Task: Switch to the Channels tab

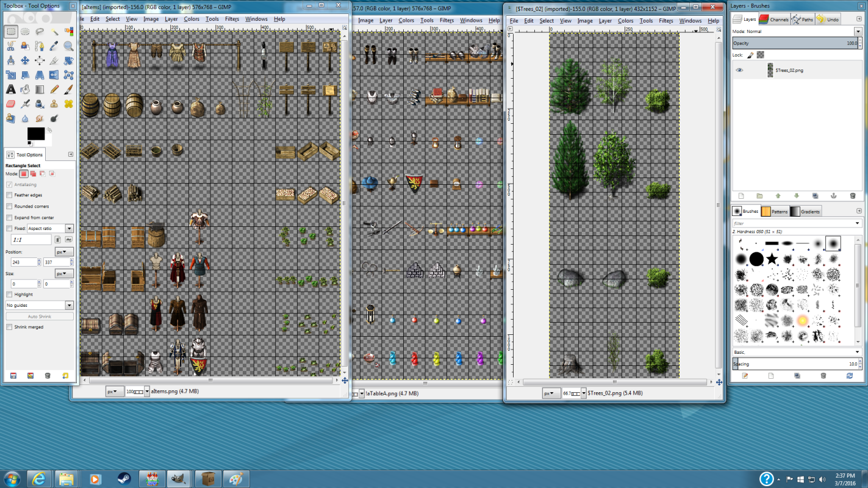Action: coord(775,20)
